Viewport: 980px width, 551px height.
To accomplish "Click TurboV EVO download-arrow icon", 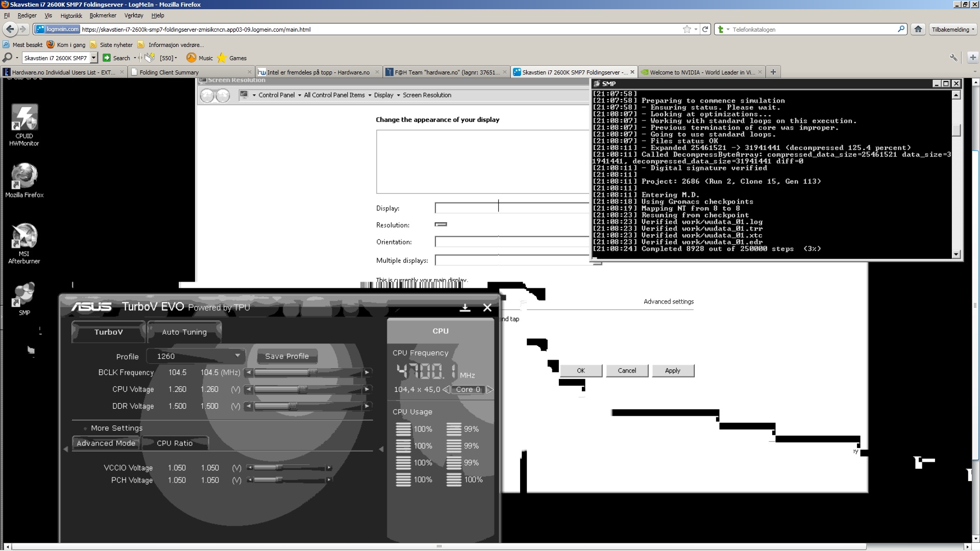I will tap(465, 308).
